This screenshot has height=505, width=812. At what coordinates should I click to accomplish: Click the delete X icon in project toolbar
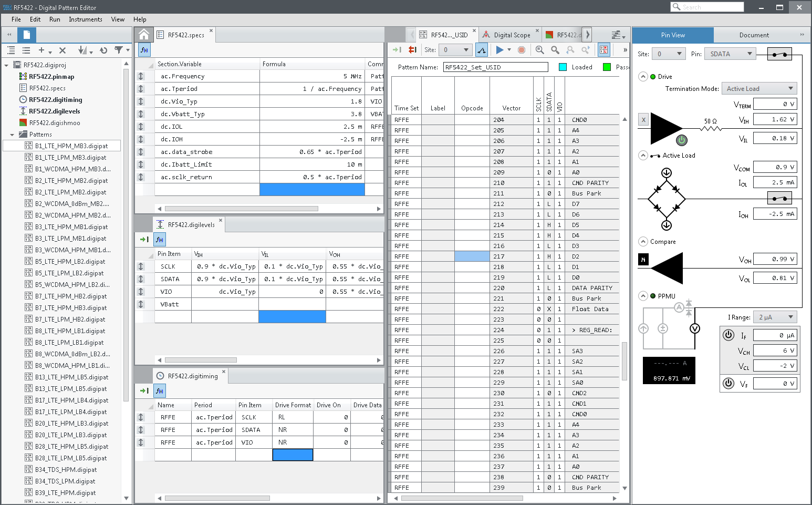pyautogui.click(x=63, y=50)
